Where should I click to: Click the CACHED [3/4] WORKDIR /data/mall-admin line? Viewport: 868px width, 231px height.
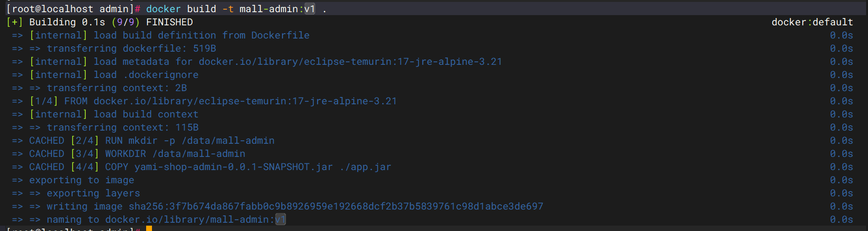pyautogui.click(x=137, y=154)
